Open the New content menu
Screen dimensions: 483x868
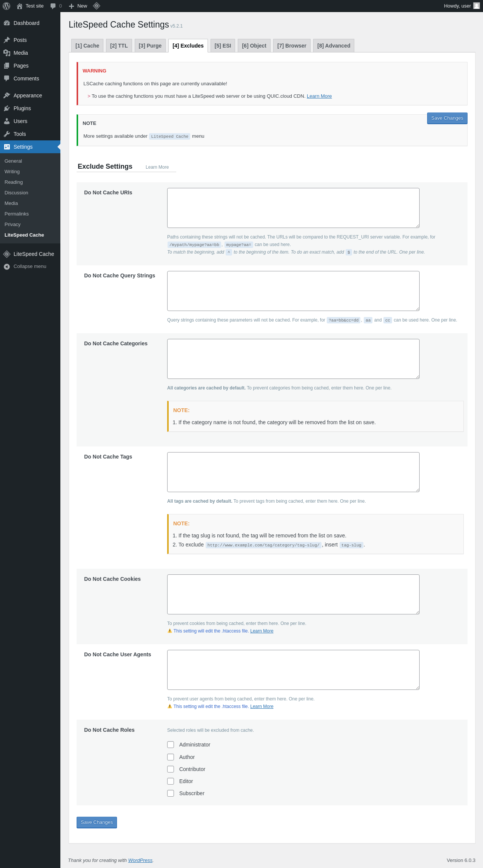78,6
